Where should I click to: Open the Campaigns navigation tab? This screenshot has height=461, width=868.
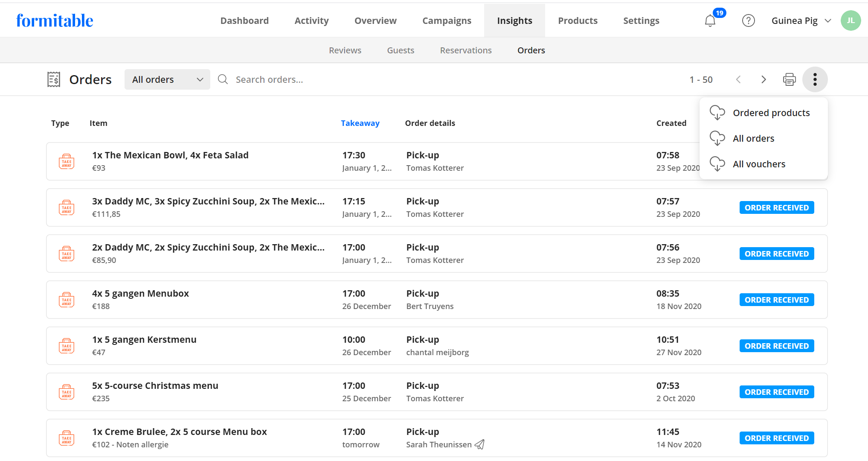pos(447,20)
